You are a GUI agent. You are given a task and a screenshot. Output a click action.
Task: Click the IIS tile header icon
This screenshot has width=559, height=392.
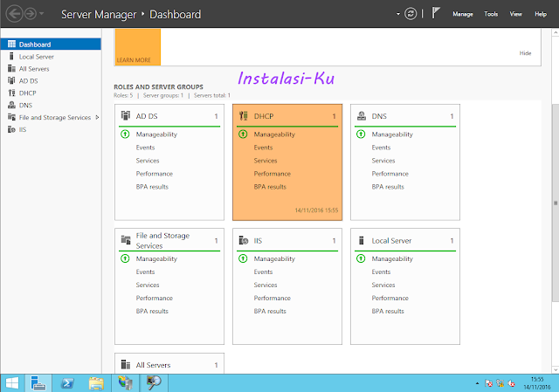pos(244,240)
